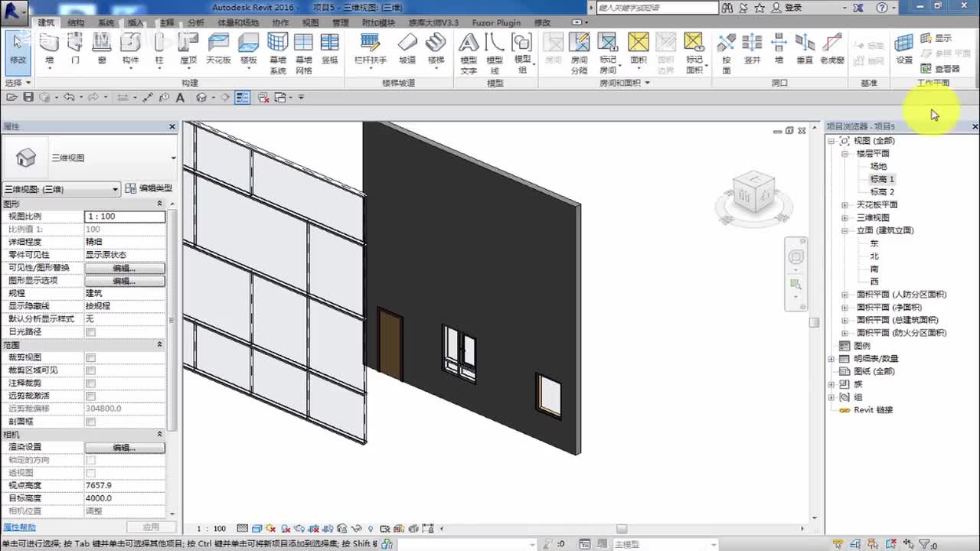Image resolution: width=980 pixels, height=551 pixels.
Task: Activate the 幕墙系统 (Curtain System) tool
Action: pyautogui.click(x=277, y=54)
